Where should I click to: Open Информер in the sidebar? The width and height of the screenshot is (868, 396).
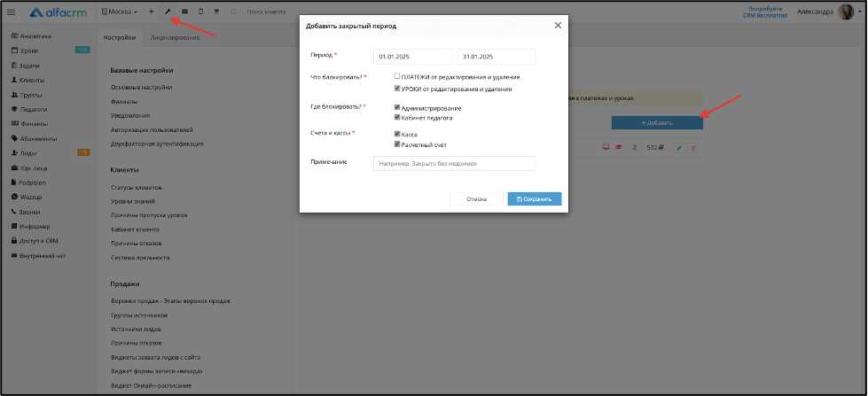[x=35, y=227]
